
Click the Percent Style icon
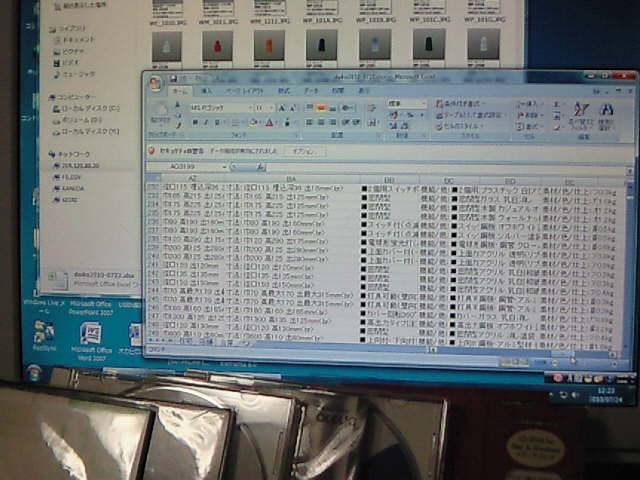tap(410, 116)
